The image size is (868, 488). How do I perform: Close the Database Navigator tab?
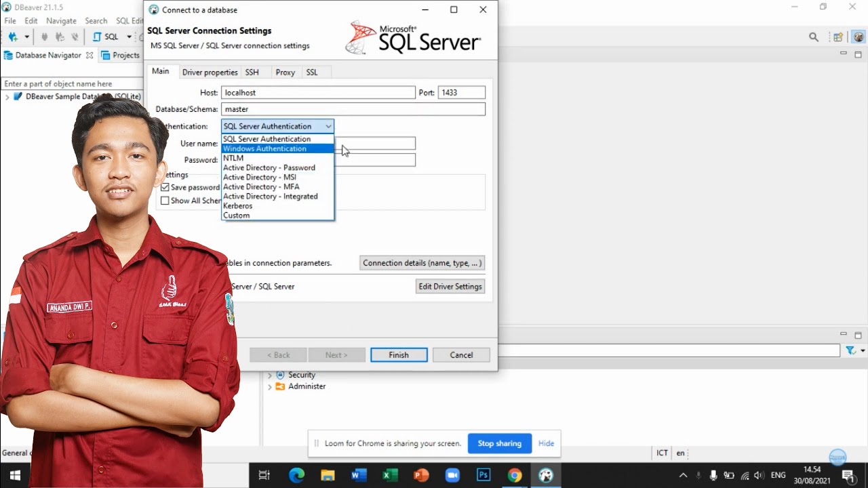90,56
